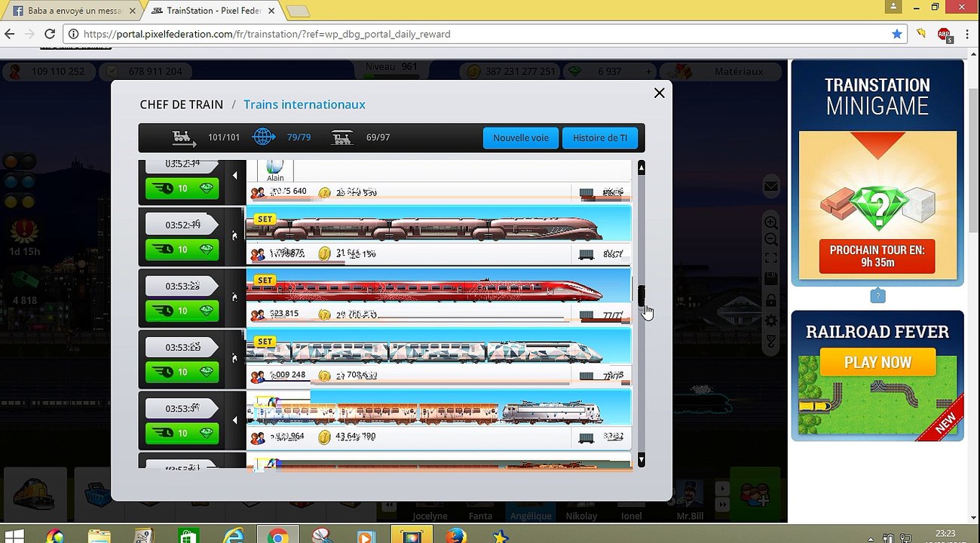Open Histoire de TI
Screen dimensions: 980x543
600,138
